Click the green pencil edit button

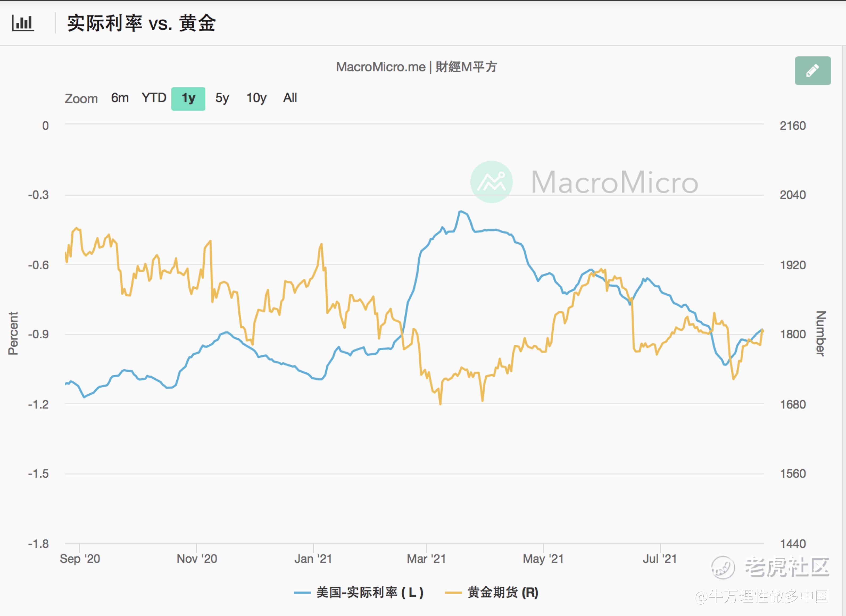click(x=812, y=71)
